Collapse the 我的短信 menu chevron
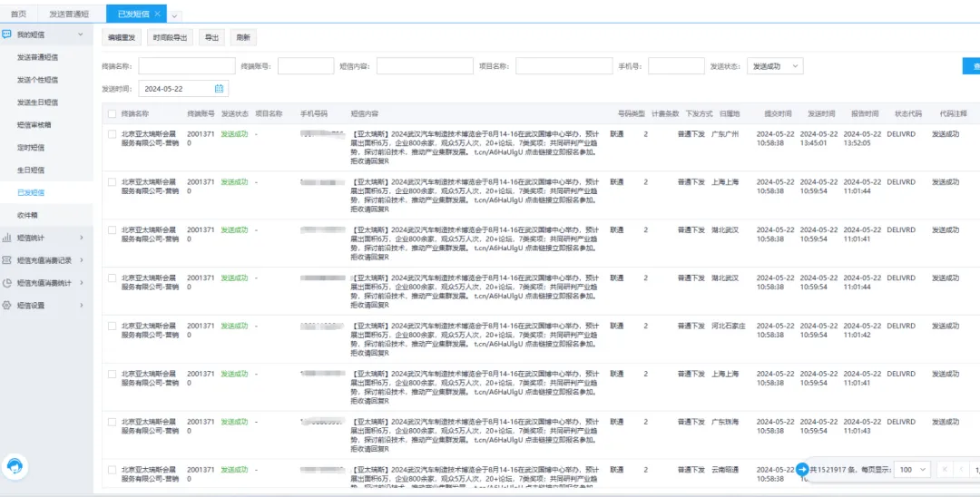 (x=80, y=34)
